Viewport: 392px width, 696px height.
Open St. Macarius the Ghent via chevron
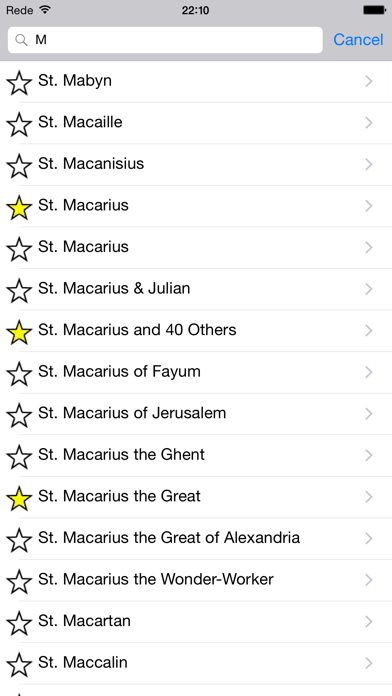tap(368, 455)
